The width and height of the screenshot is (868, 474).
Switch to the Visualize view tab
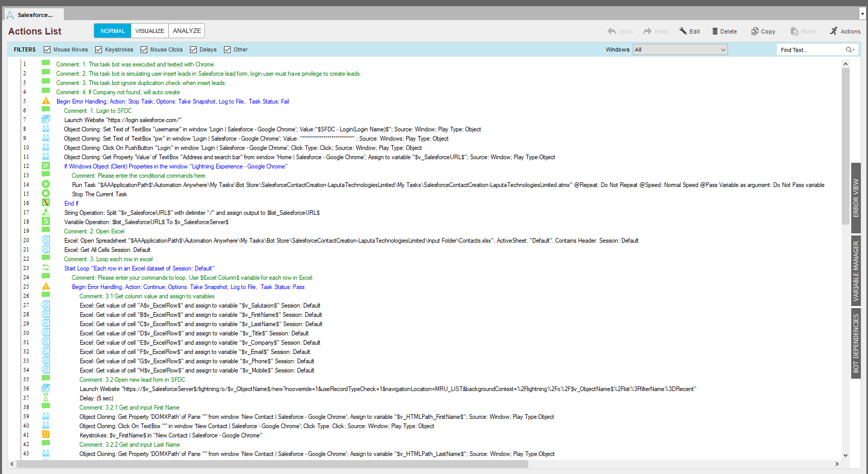pos(149,31)
